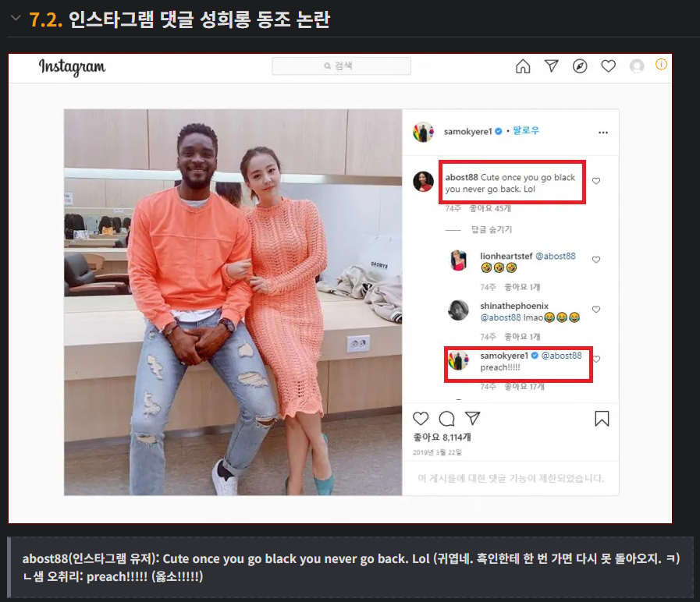Screen dimensions: 700x602
Task: Open the post photo of two people
Action: point(233,302)
